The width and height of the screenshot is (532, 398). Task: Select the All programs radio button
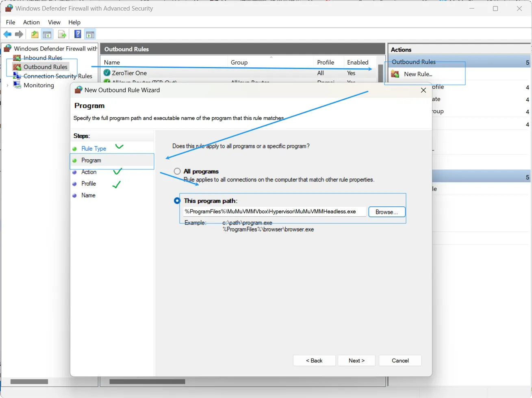pyautogui.click(x=177, y=171)
